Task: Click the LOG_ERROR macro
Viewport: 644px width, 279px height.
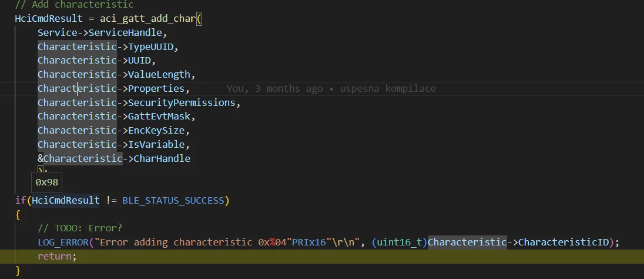Action: [63, 242]
